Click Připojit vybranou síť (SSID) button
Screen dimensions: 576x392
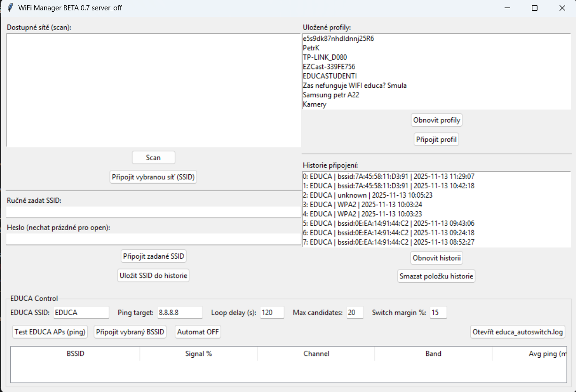153,177
